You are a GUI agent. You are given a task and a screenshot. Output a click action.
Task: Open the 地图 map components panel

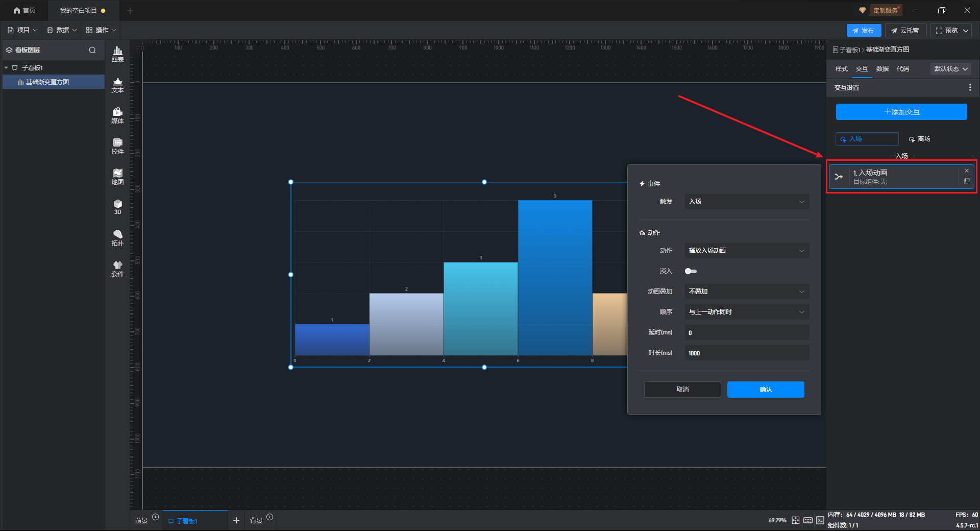click(117, 177)
